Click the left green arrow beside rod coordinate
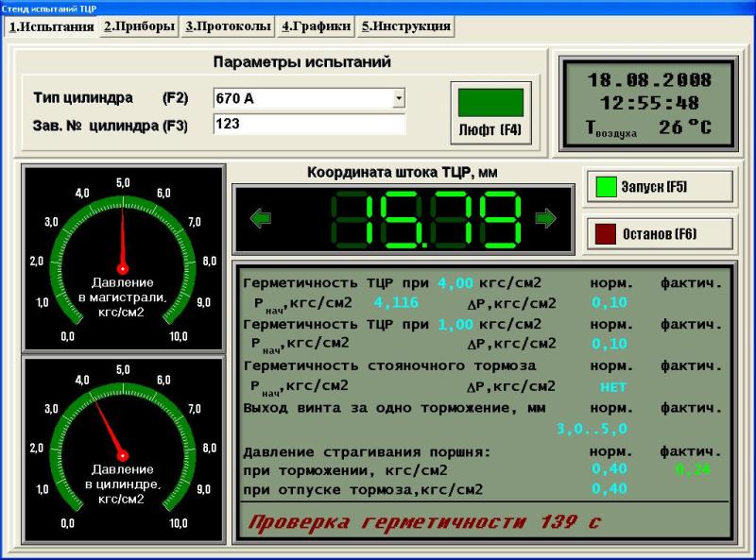This screenshot has height=560, width=756. [261, 219]
